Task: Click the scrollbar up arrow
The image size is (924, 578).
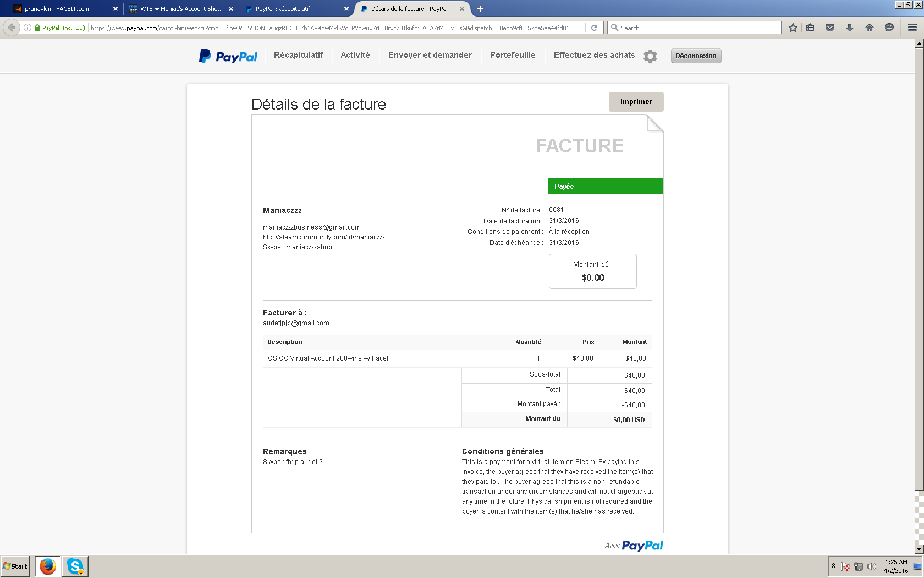Action: 919,44
